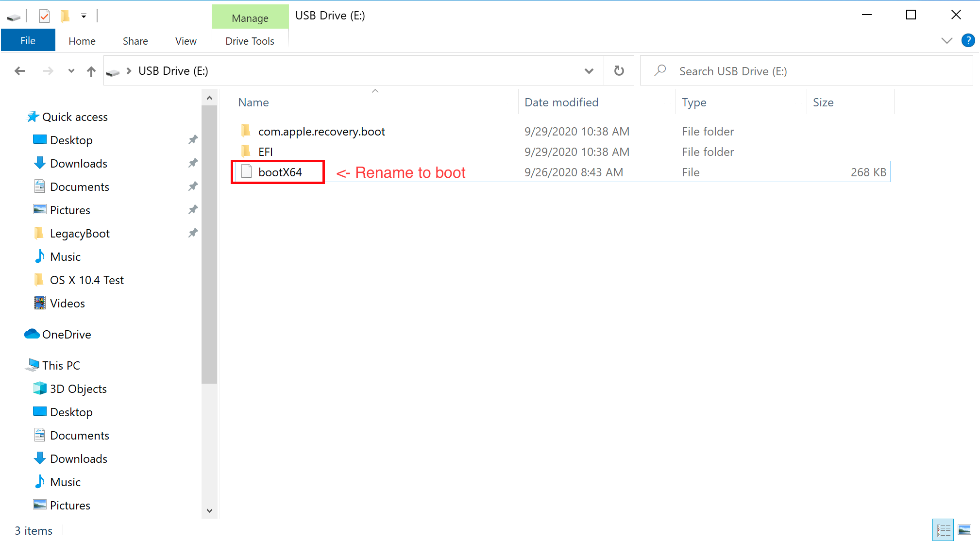
Task: Sort files by Date modified column
Action: tap(561, 102)
